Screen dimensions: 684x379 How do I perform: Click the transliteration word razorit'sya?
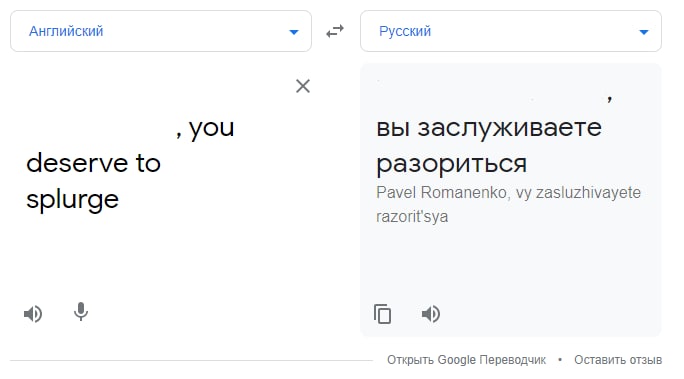pos(412,216)
